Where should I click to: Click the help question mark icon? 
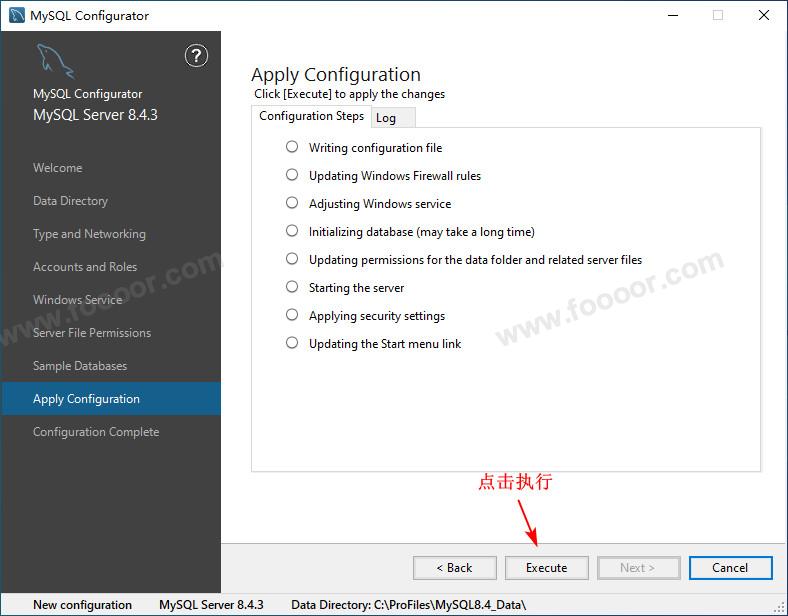tap(196, 56)
